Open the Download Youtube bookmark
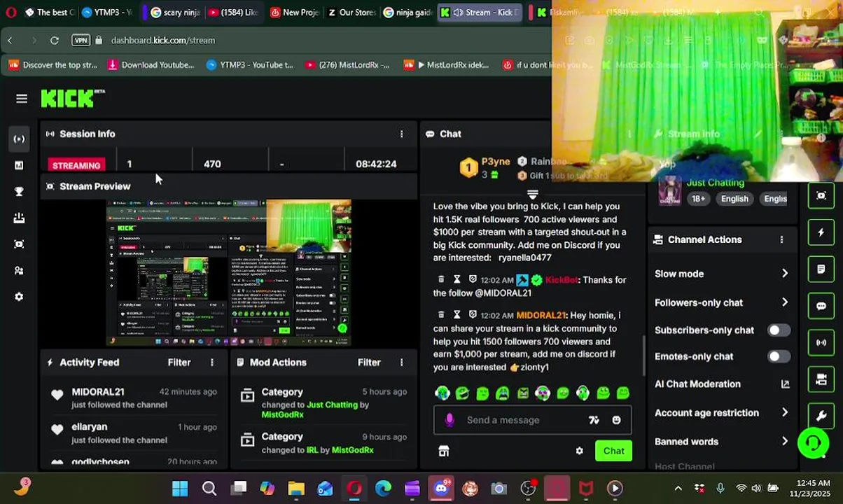Image resolution: width=843 pixels, height=504 pixels. pos(151,65)
